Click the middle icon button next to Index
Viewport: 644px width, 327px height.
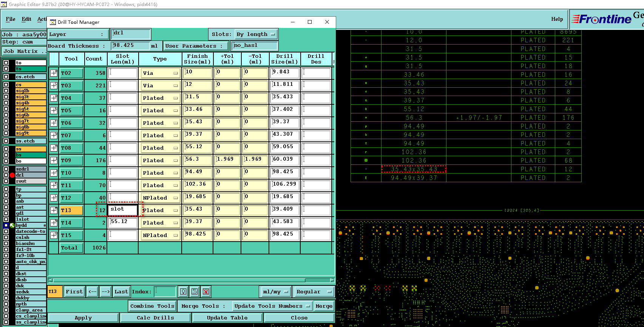(195, 291)
